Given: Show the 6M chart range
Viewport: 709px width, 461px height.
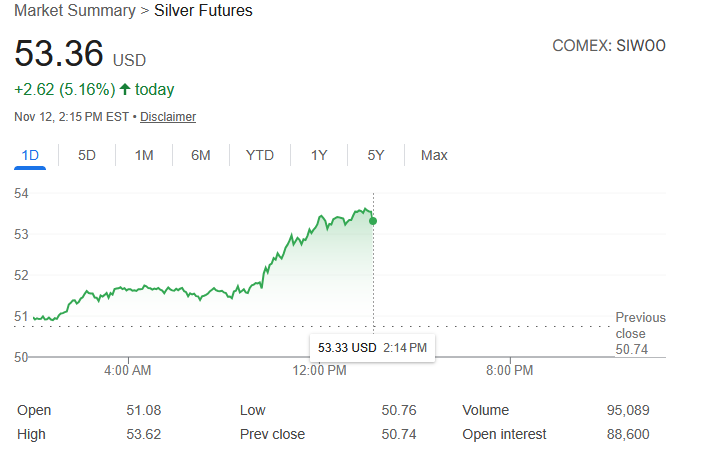Looking at the screenshot, I should [x=201, y=155].
